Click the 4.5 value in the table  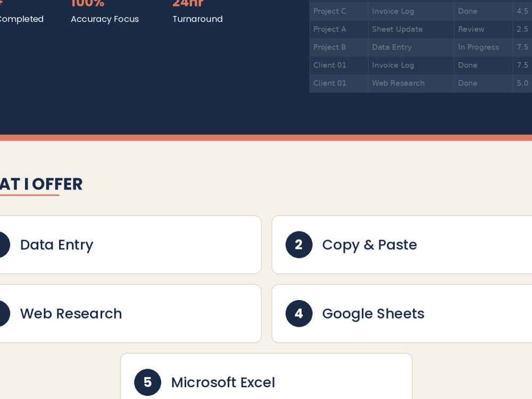522,11
